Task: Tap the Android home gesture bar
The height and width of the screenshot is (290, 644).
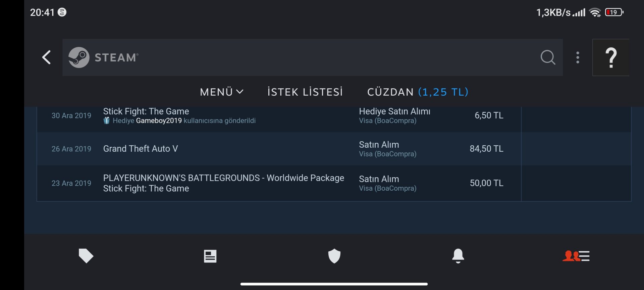Action: [x=334, y=284]
